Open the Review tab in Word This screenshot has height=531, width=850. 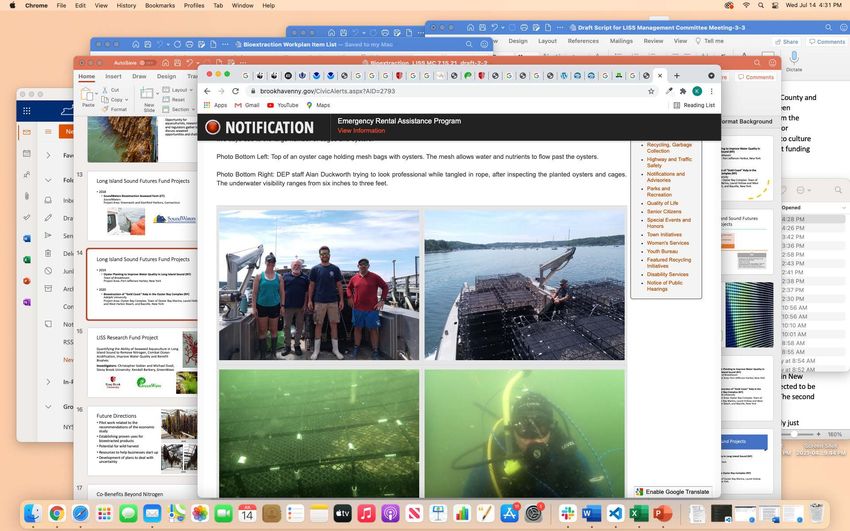coord(653,41)
